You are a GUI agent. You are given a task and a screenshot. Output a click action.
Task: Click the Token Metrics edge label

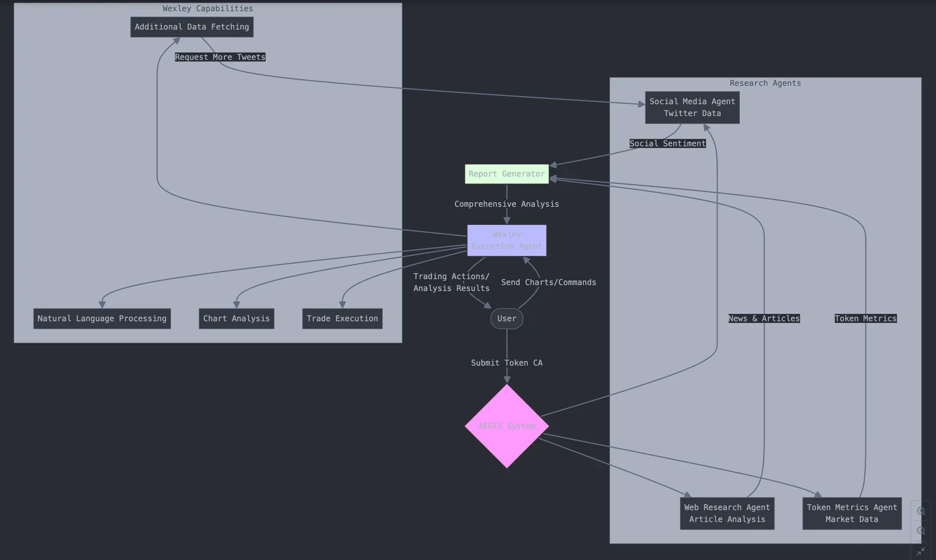(x=865, y=318)
